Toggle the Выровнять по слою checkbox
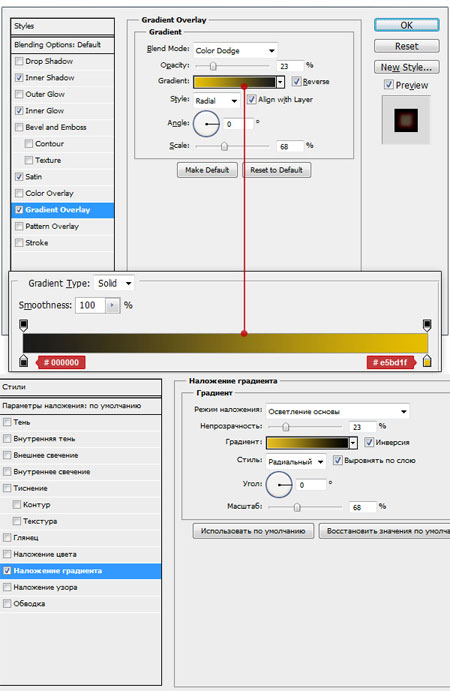This screenshot has width=450, height=691. 338,460
